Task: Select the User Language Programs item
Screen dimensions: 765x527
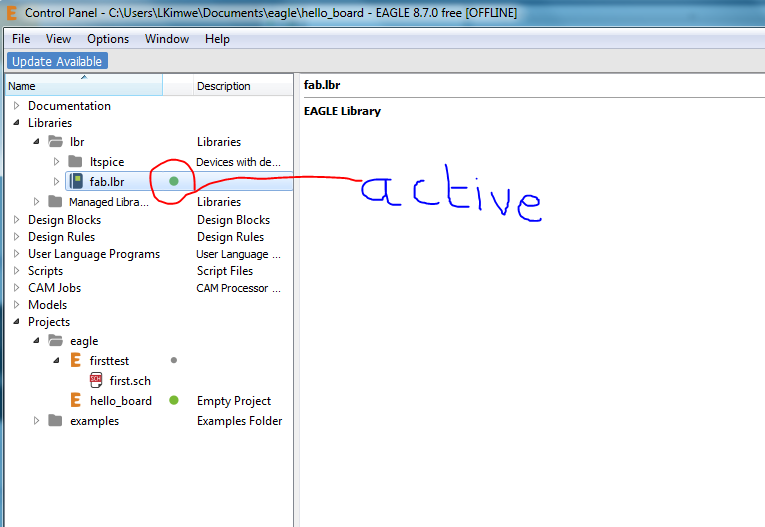Action: [94, 254]
